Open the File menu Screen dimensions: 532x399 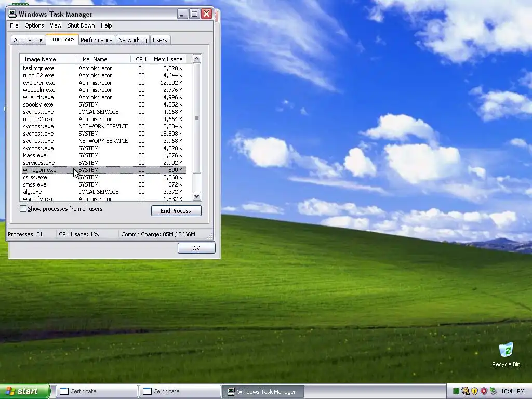pos(14,25)
